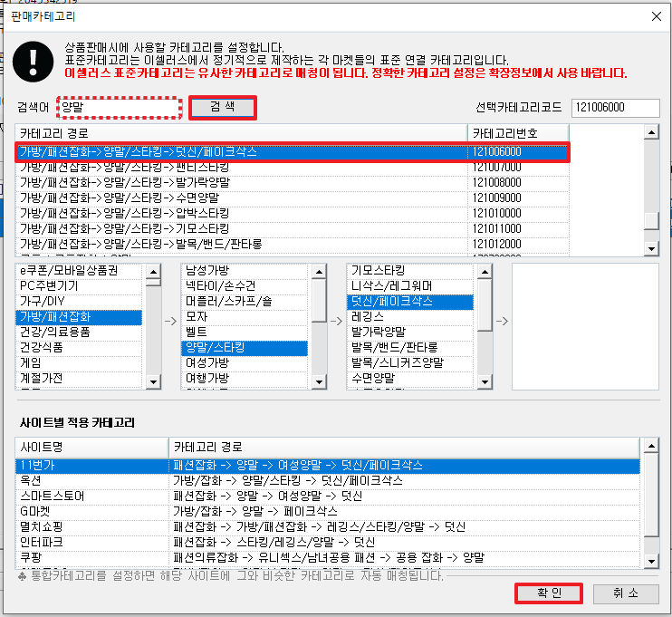Select row 덧신/페이크삭스 in category path list
This screenshot has height=617, width=672.
(x=293, y=152)
